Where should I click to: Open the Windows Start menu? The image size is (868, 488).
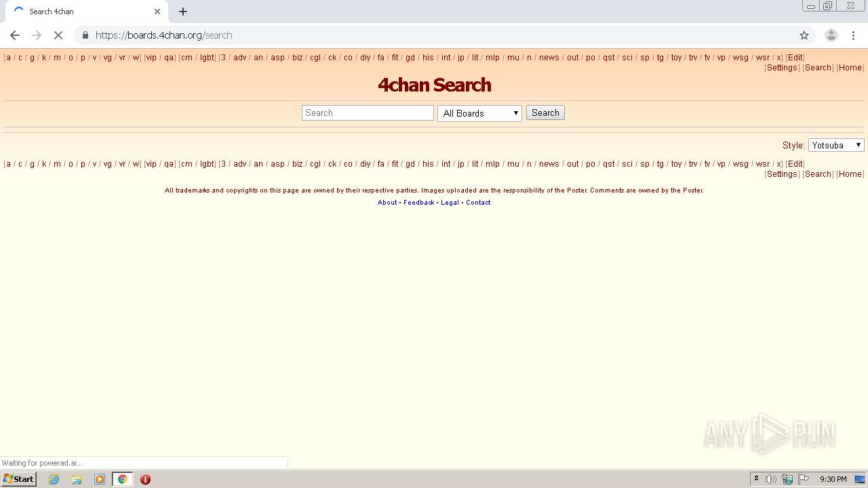click(18, 479)
